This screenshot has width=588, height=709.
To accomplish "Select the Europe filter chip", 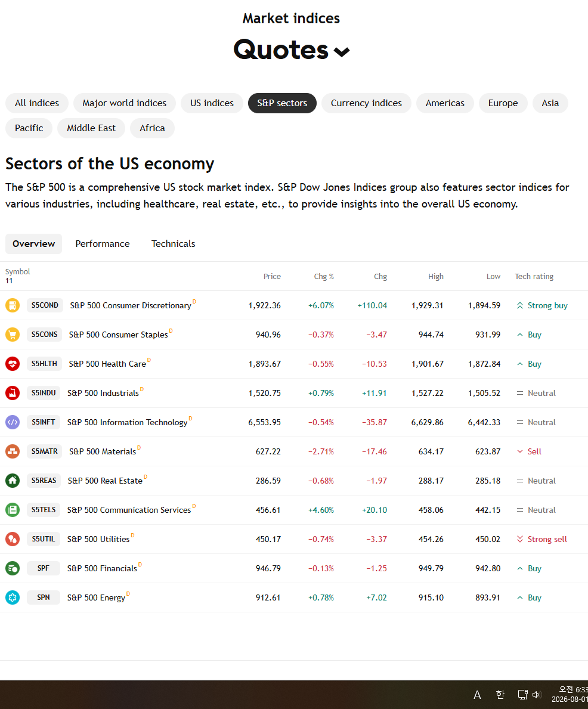I will coord(503,103).
